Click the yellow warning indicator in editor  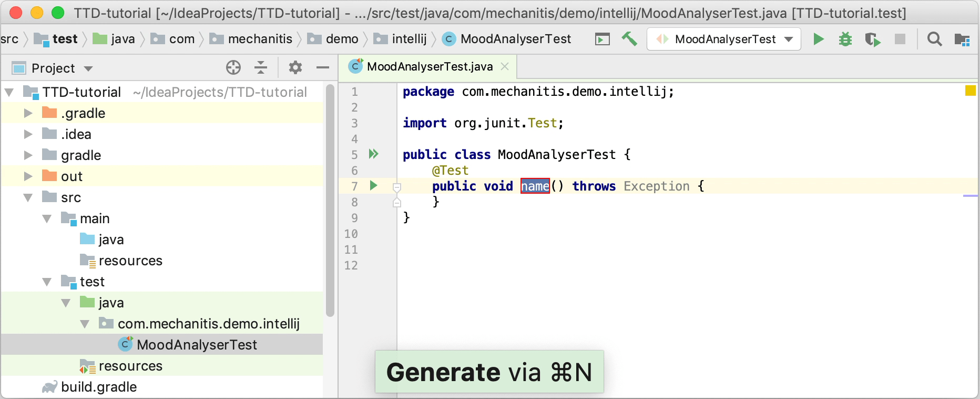[x=971, y=91]
